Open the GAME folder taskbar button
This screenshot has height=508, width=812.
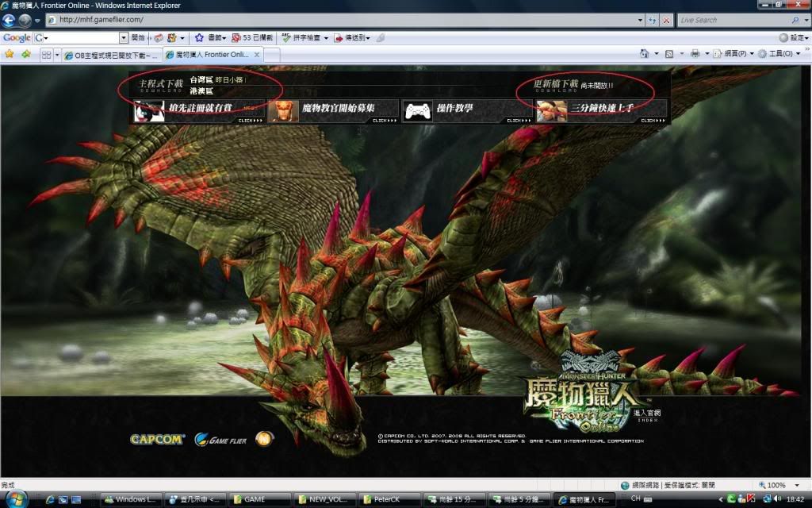(x=260, y=500)
